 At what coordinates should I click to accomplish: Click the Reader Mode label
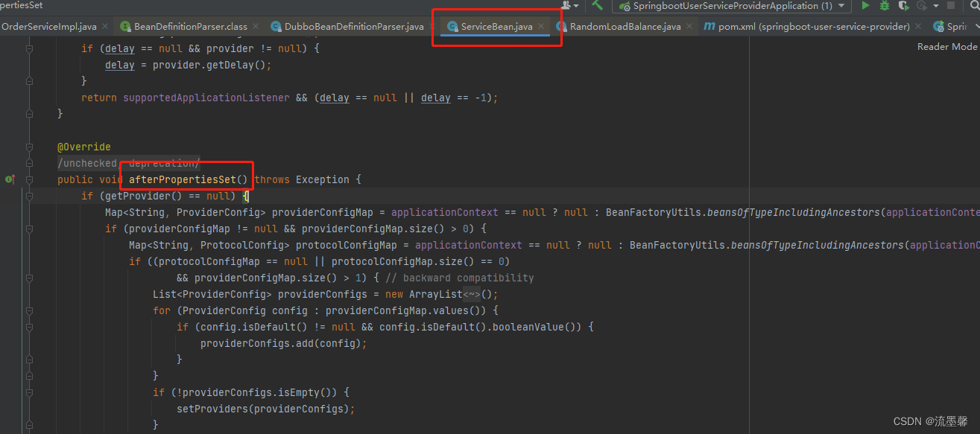pyautogui.click(x=946, y=46)
